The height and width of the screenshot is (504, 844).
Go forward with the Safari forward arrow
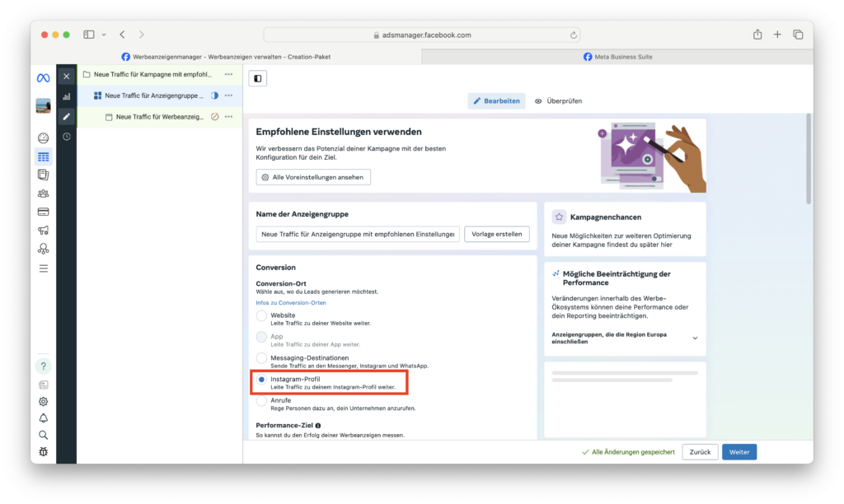coord(142,35)
